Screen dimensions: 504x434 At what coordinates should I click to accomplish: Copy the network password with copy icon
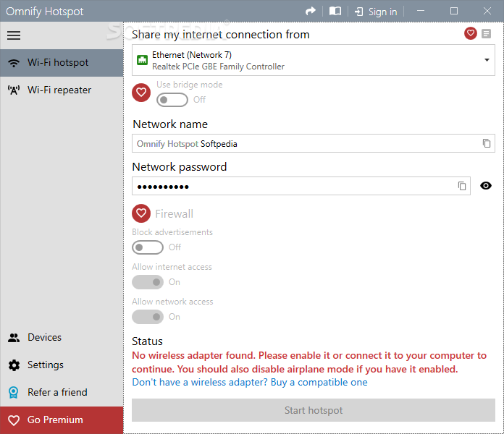point(462,186)
